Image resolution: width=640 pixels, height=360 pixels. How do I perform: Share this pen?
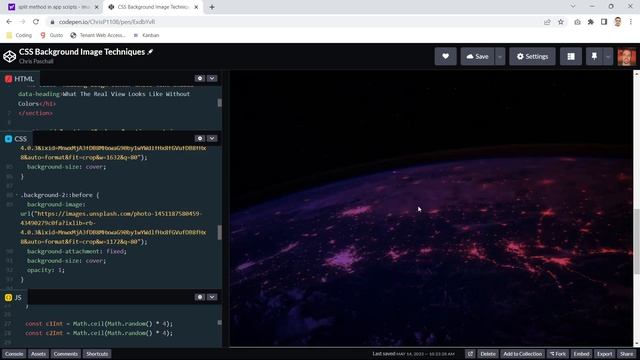(x=627, y=354)
